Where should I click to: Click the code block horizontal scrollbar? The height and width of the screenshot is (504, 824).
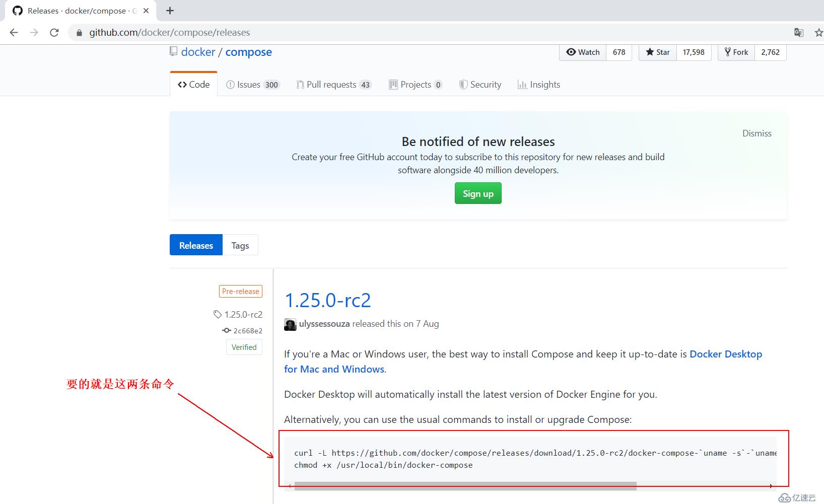[x=465, y=486]
